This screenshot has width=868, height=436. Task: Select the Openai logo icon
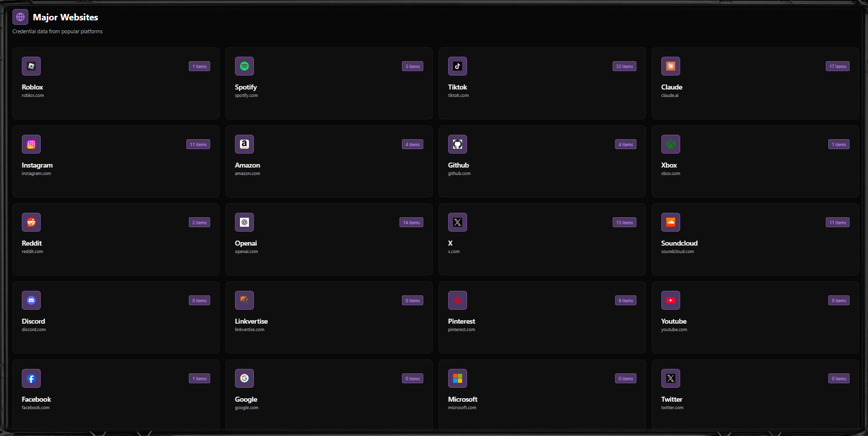244,222
